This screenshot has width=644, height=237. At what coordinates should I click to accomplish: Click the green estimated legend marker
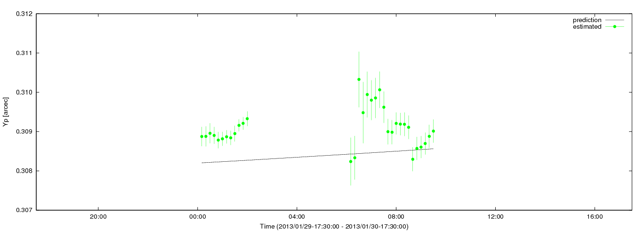point(615,27)
